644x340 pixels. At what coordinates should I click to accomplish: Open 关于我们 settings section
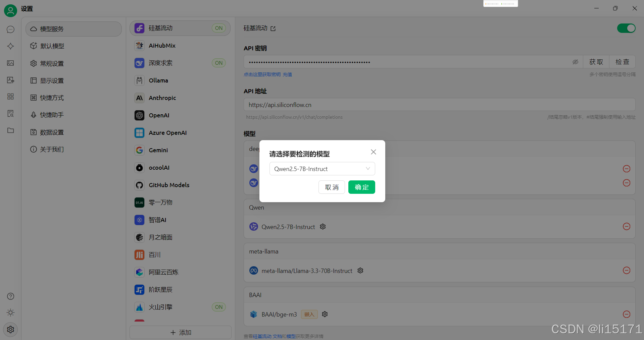tap(73, 150)
